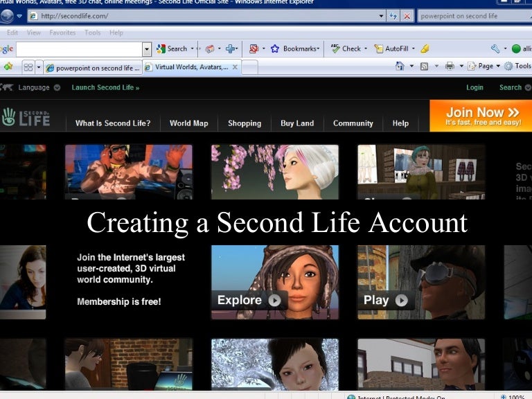Open the World Map nav item
This screenshot has width=532, height=399.
point(188,123)
